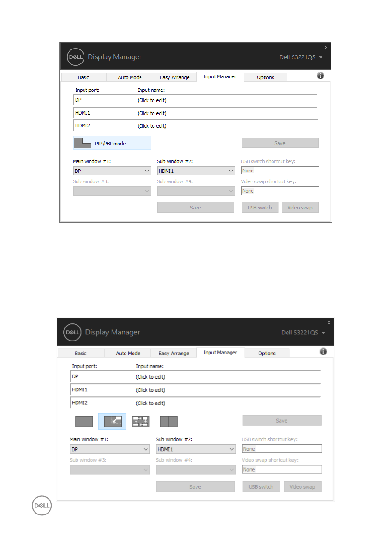Click the info icon in lower Display Manager window
This screenshot has width=392, height=556.
point(323,351)
